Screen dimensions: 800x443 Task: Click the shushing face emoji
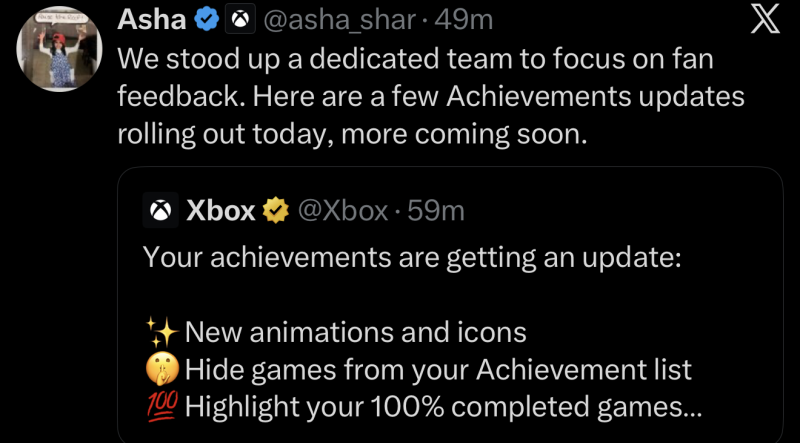[x=160, y=370]
